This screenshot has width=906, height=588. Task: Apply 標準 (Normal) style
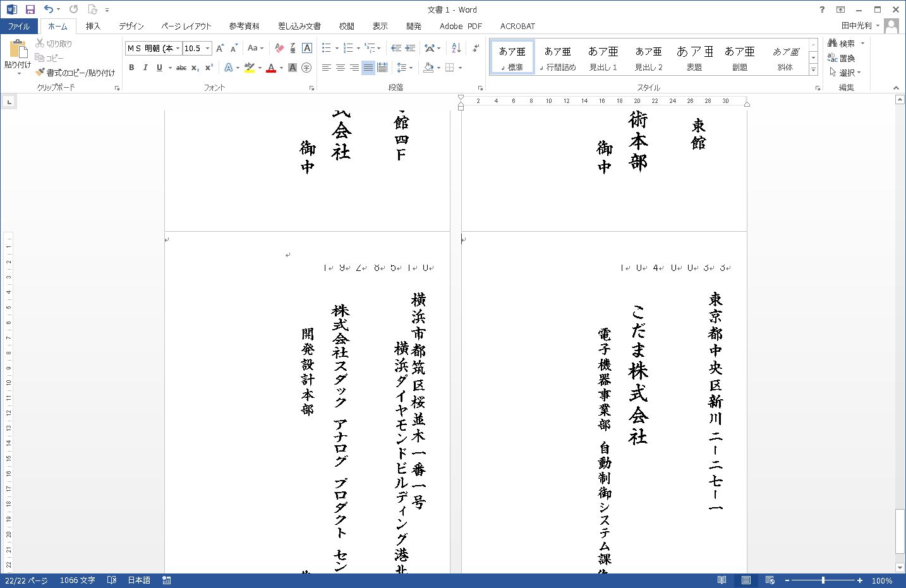pyautogui.click(x=512, y=57)
